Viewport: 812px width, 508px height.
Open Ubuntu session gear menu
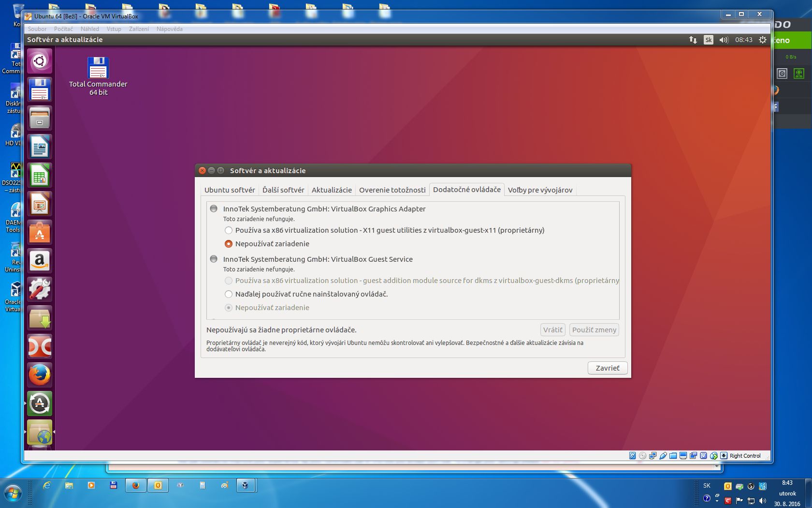(763, 40)
